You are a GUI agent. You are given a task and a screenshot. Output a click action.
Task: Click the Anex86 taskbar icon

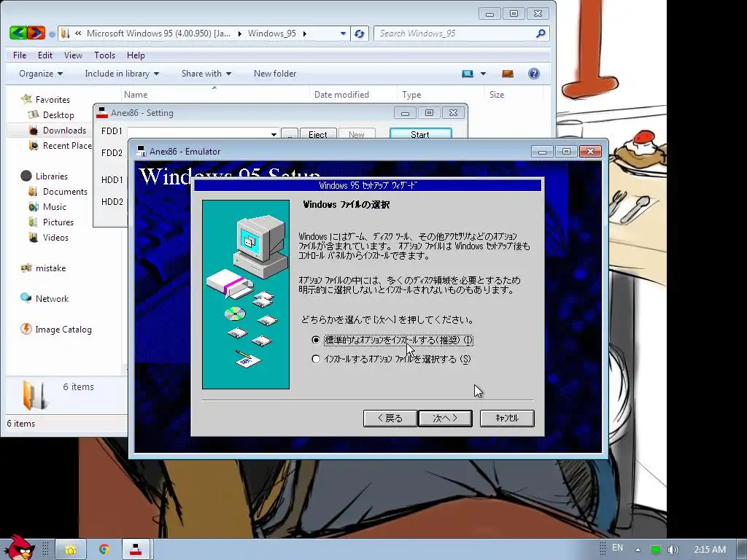point(136,550)
